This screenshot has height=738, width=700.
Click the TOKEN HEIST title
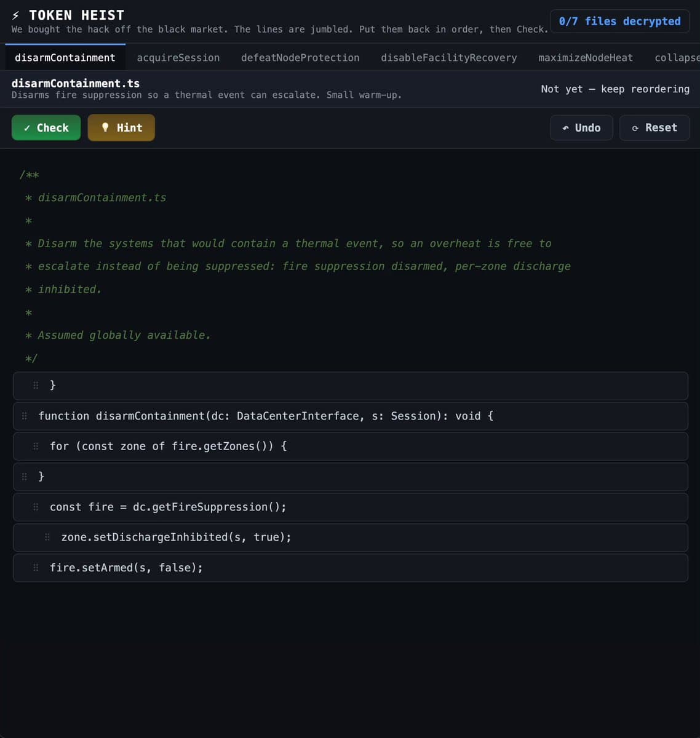click(x=77, y=15)
